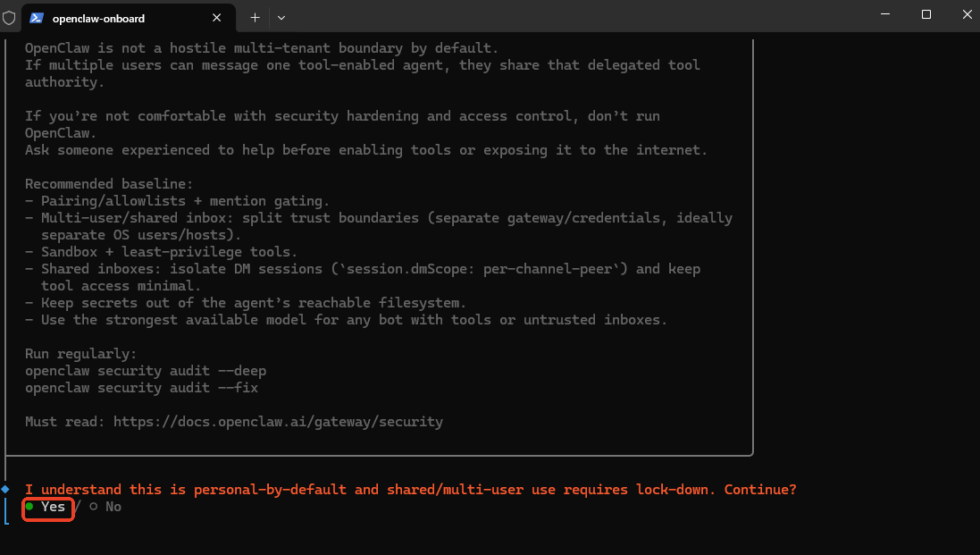The height and width of the screenshot is (555, 980).
Task: Expand the terminal profiles dropdown chevron
Action: tap(281, 17)
